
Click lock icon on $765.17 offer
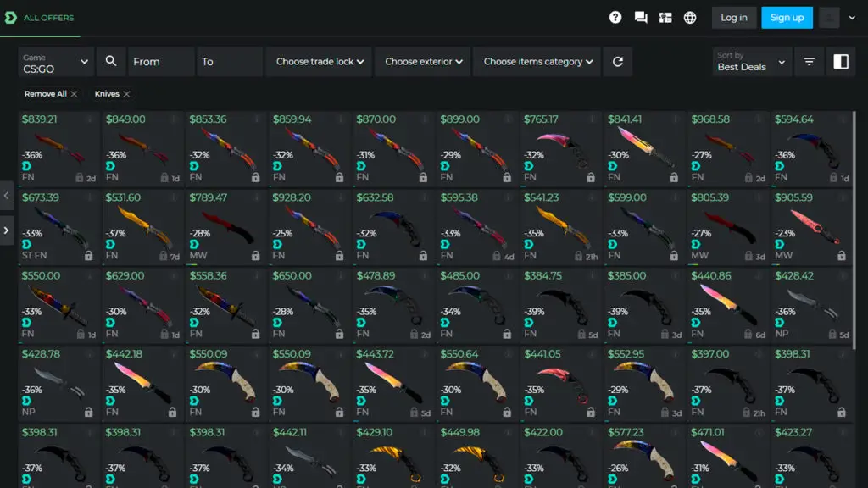(591, 178)
